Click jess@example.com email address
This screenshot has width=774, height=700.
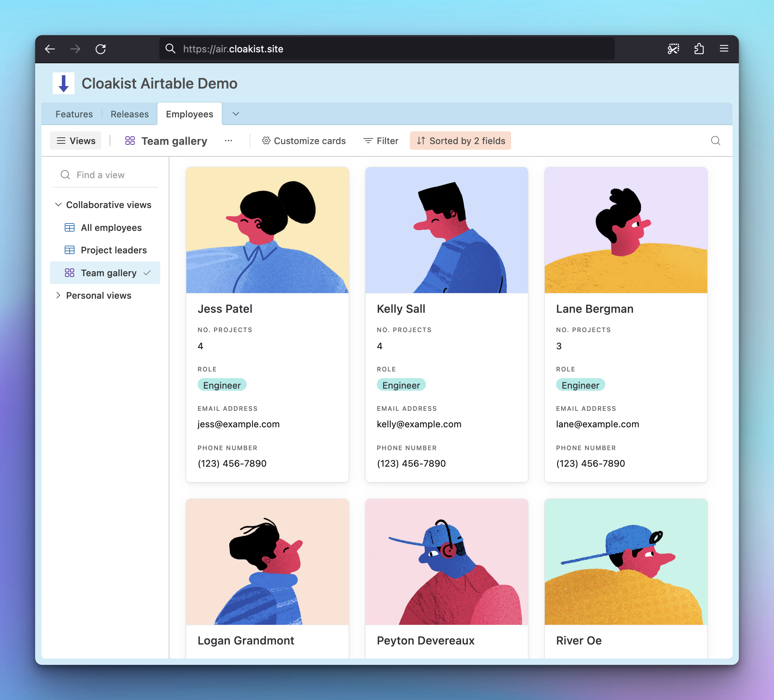click(238, 424)
